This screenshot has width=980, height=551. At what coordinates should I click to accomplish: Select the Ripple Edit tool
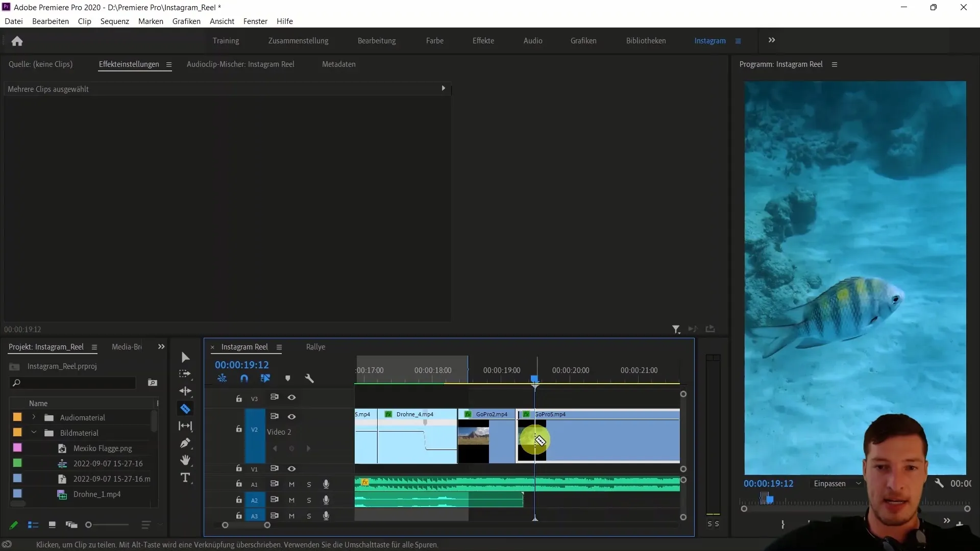click(185, 391)
